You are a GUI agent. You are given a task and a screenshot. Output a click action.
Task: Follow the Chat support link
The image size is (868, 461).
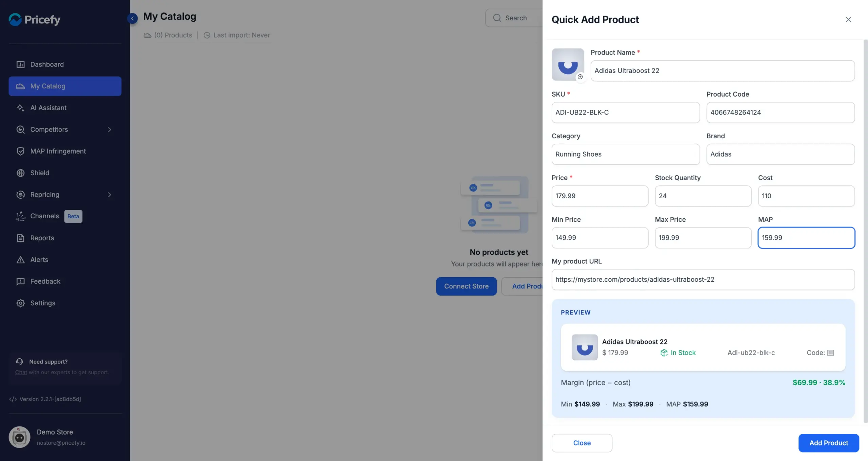click(x=21, y=372)
